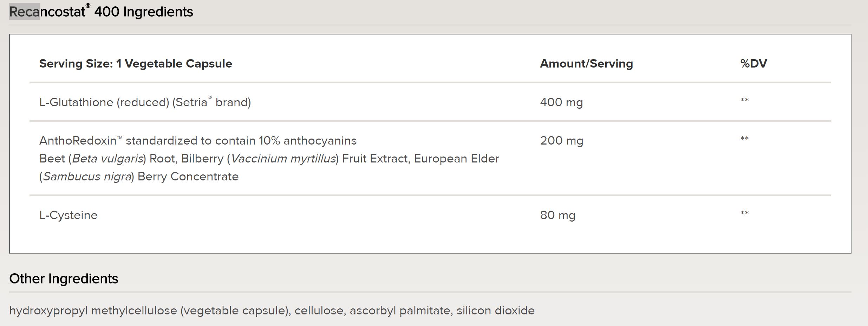Click the %DV column header
The height and width of the screenshot is (326, 868).
tap(753, 64)
